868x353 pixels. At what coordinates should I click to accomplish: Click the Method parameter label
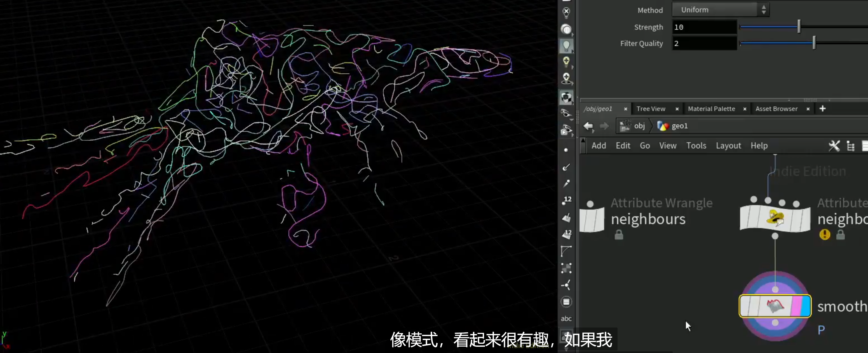tap(650, 10)
